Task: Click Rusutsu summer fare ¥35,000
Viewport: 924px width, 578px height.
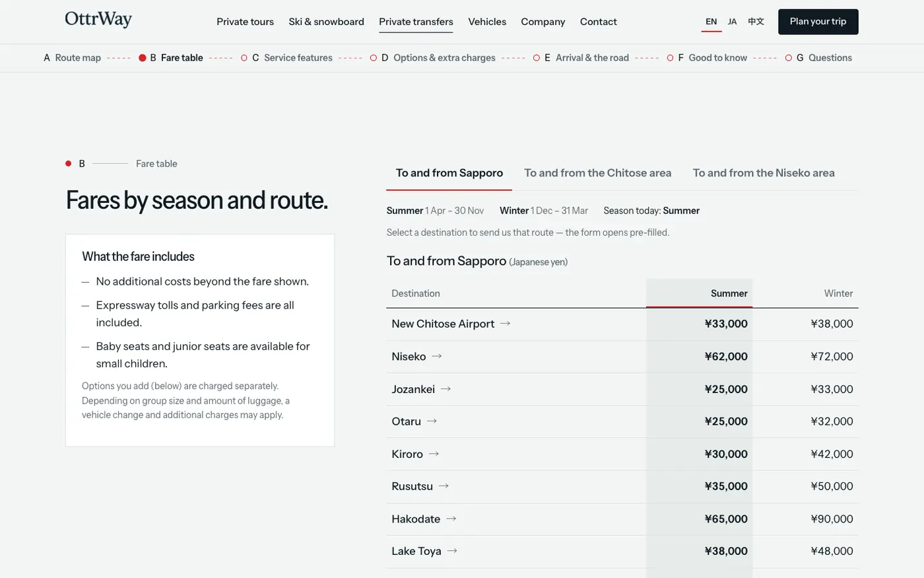Action: (726, 486)
